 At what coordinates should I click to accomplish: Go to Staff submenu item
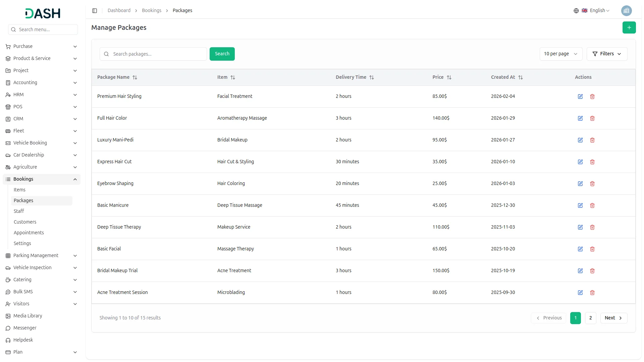click(x=19, y=212)
